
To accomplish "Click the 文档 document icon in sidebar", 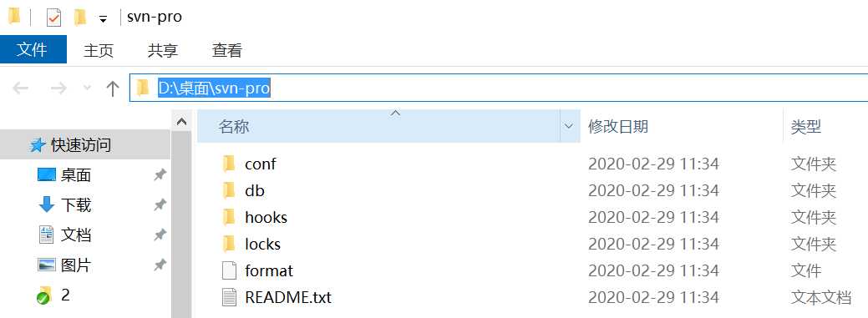I will tap(47, 235).
